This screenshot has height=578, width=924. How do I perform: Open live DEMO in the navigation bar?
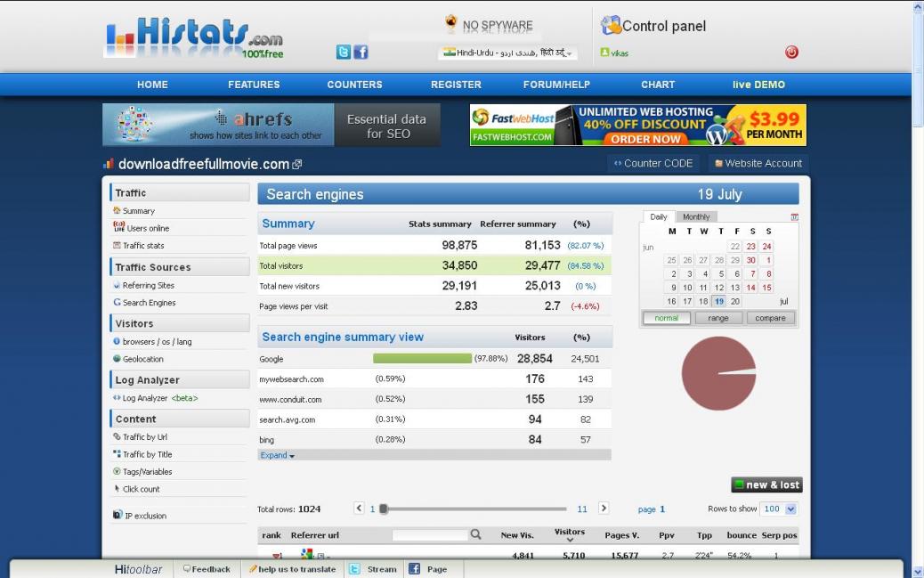[x=759, y=85]
